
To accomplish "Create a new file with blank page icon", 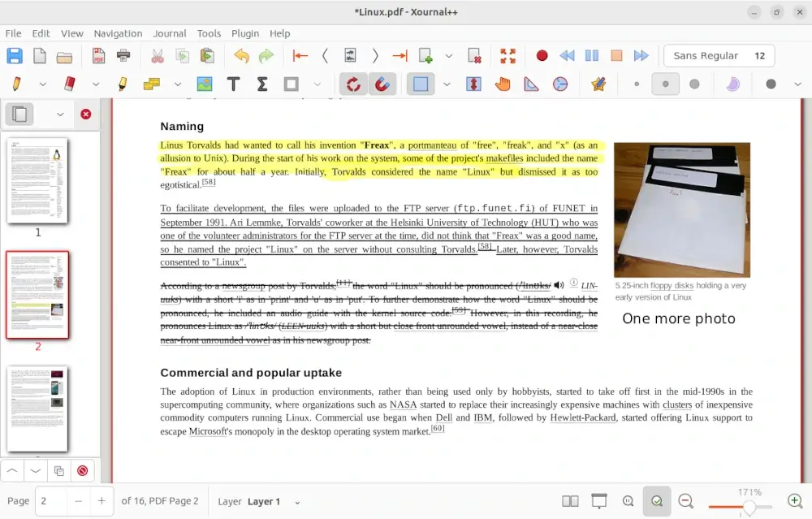I will pyautogui.click(x=39, y=55).
